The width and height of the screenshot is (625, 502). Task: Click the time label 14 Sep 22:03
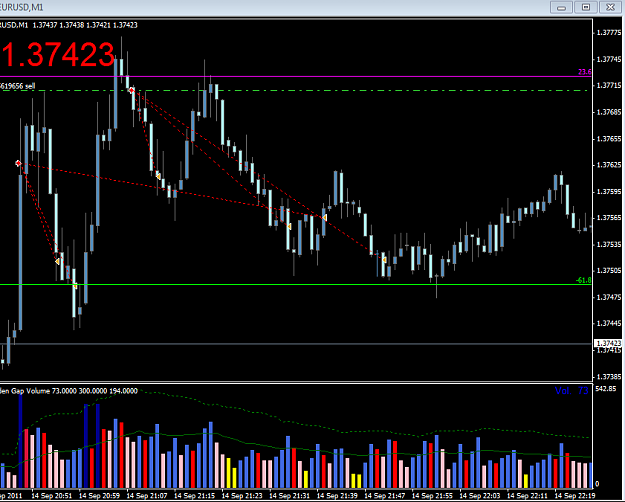[x=480, y=496]
